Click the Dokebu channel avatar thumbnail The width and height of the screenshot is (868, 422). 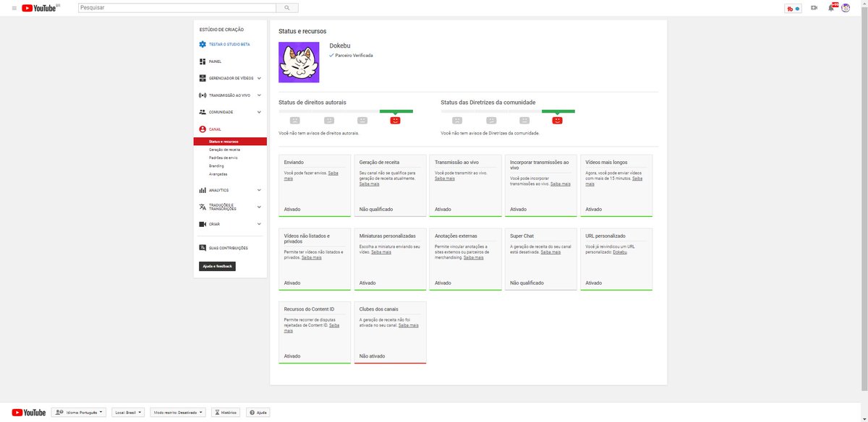[299, 62]
